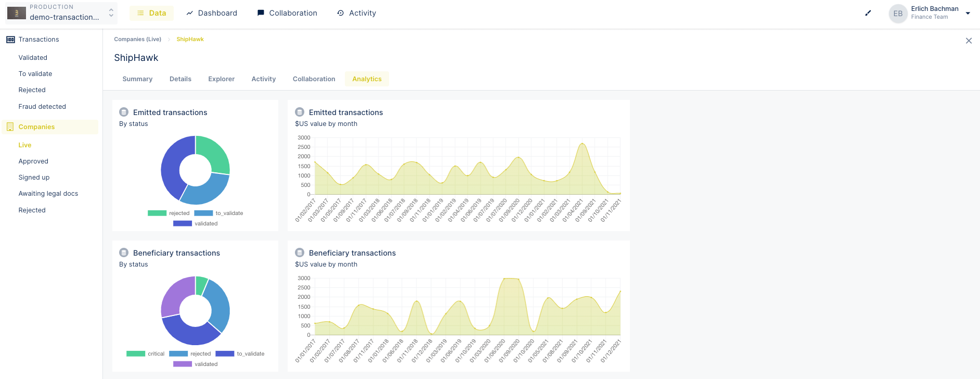Screen dimensions: 980x379
Task: Open Activity in the top navigation
Action: point(356,13)
